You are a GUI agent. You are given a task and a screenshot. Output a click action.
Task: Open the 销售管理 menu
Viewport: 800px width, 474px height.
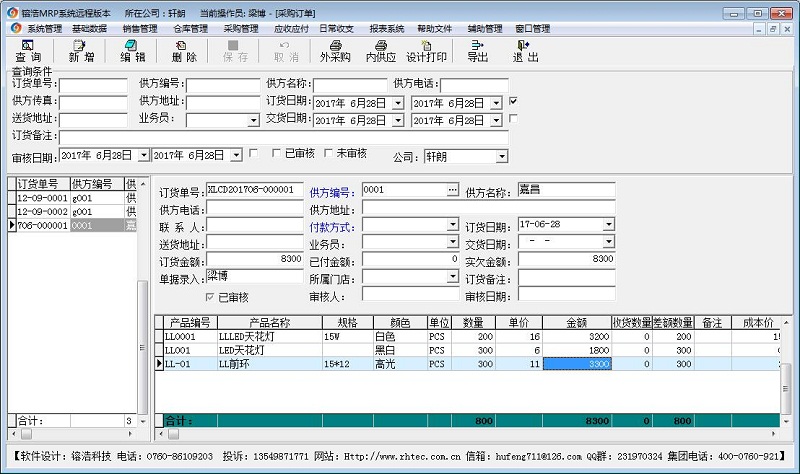pyautogui.click(x=140, y=29)
